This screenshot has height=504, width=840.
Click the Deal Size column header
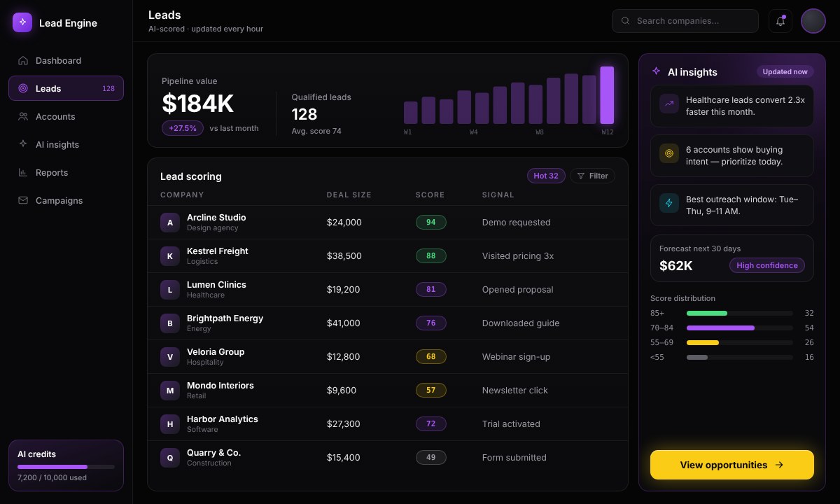[x=349, y=195]
